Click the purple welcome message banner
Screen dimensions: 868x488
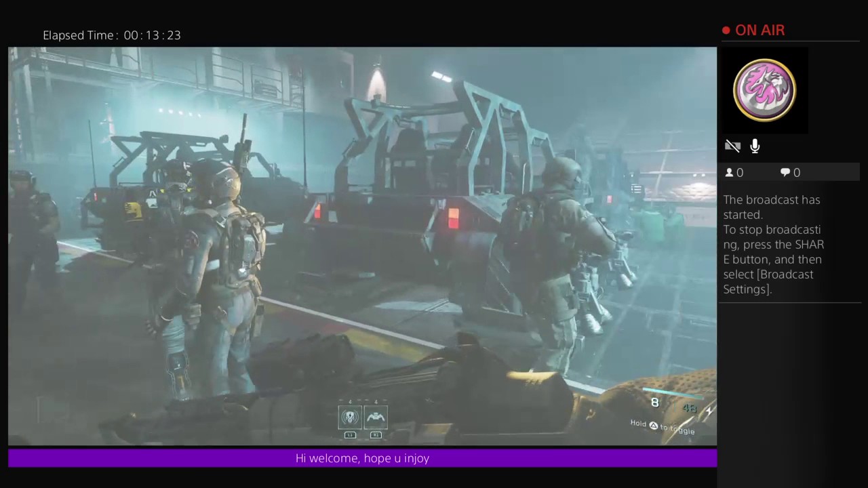coord(362,458)
